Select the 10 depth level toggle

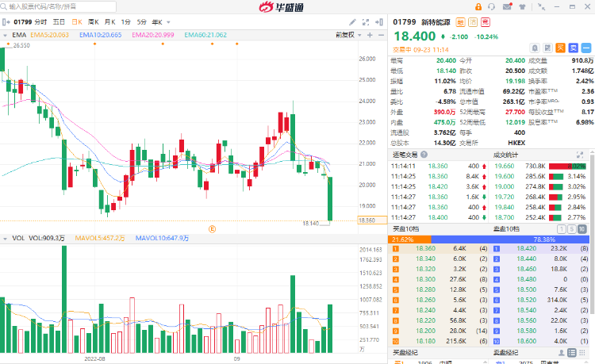(x=583, y=228)
